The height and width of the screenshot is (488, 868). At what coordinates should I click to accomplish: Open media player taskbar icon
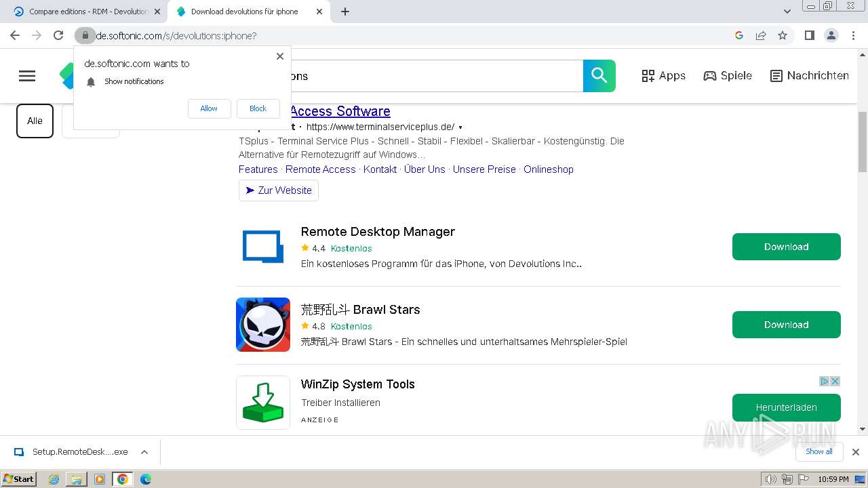point(100,479)
